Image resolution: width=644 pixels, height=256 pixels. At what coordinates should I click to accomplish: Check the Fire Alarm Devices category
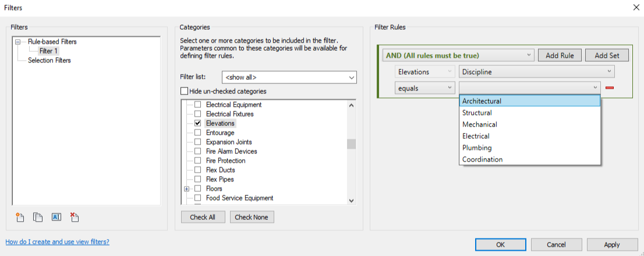(198, 152)
